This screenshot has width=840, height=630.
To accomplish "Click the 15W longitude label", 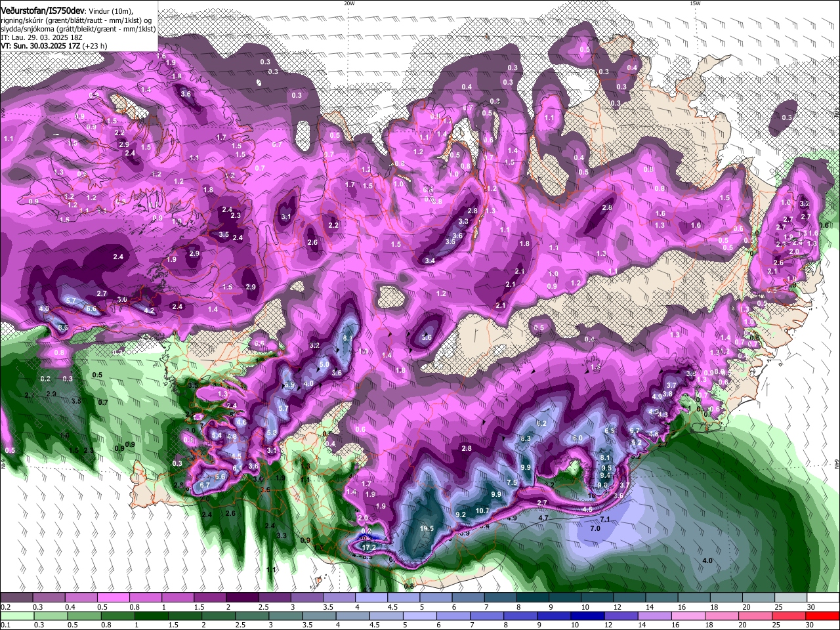I will tap(694, 3).
